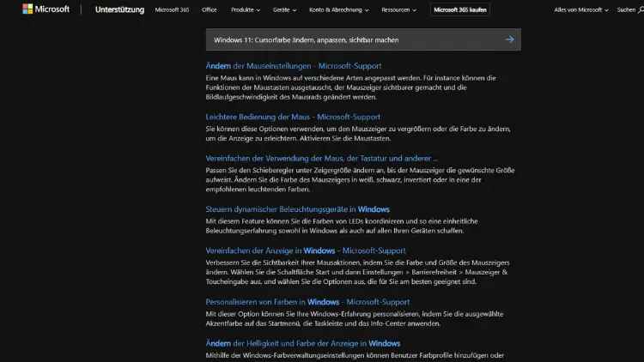Screen dimensions: 644x362
Task: Click the Microsoft wordmark text
Action: (x=52, y=9)
